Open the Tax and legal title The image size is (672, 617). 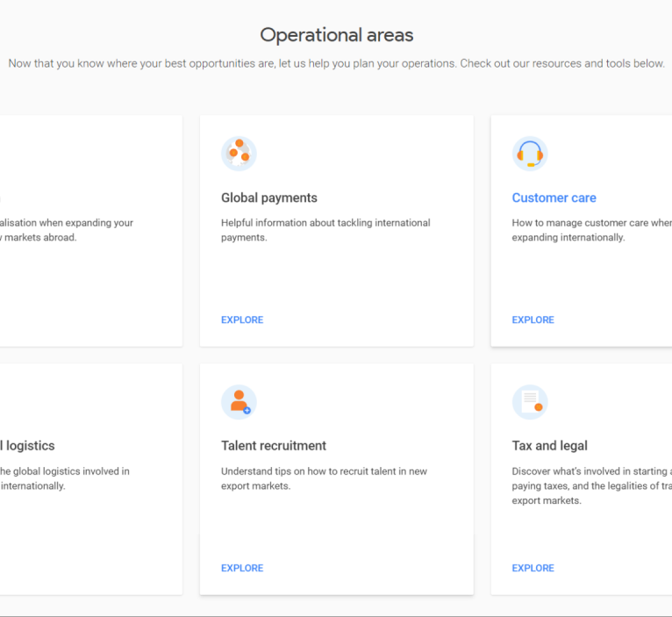[549, 446]
